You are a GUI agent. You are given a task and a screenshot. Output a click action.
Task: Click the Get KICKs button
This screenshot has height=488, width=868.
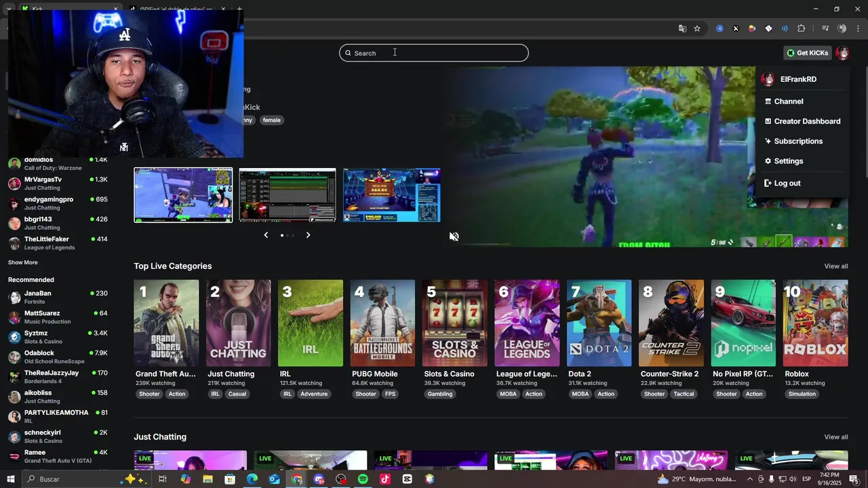tap(807, 53)
